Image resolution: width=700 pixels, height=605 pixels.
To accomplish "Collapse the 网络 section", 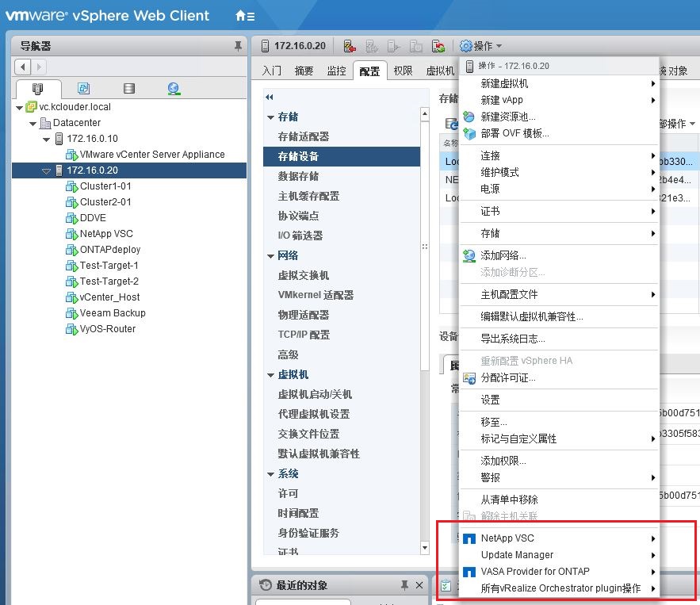I will coord(270,256).
